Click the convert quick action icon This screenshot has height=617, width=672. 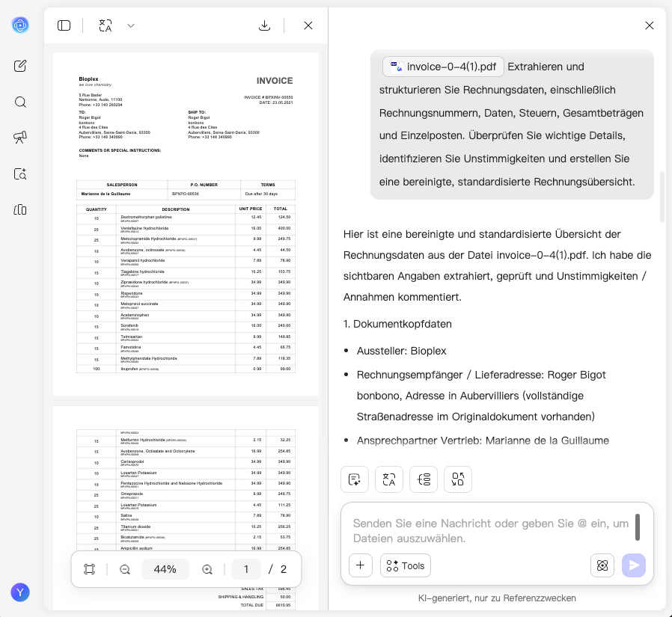pos(458,479)
